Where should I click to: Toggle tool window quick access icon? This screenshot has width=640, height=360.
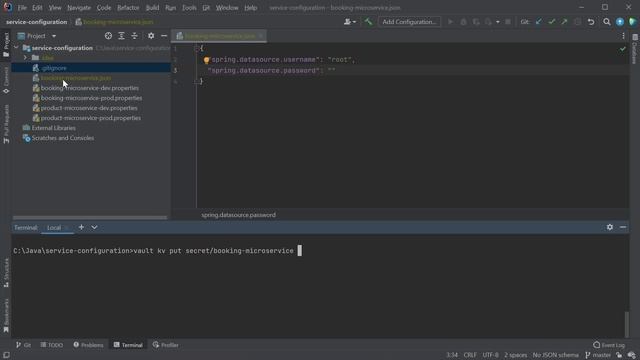pos(6,355)
